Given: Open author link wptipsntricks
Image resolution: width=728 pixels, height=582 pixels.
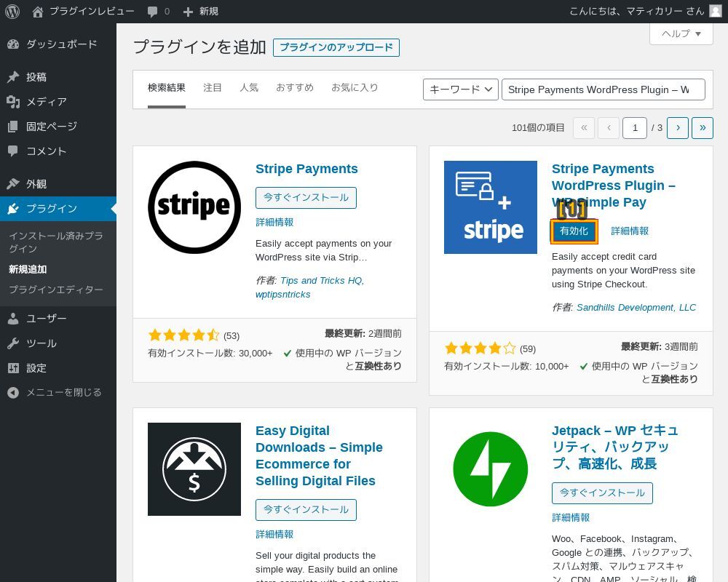Looking at the screenshot, I should pos(282,295).
